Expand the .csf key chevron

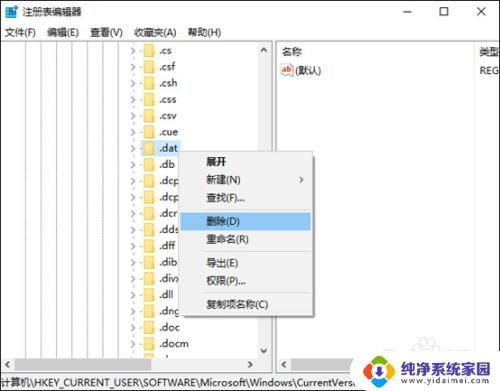pos(133,67)
